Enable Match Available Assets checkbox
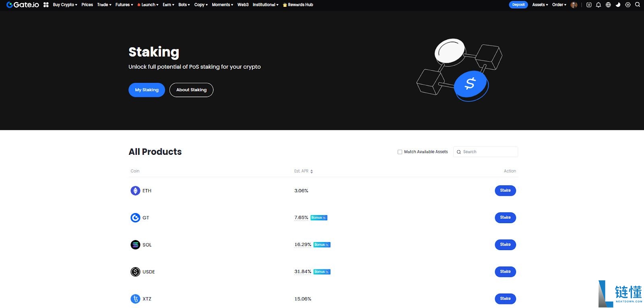Image resolution: width=644 pixels, height=308 pixels. pos(400,152)
